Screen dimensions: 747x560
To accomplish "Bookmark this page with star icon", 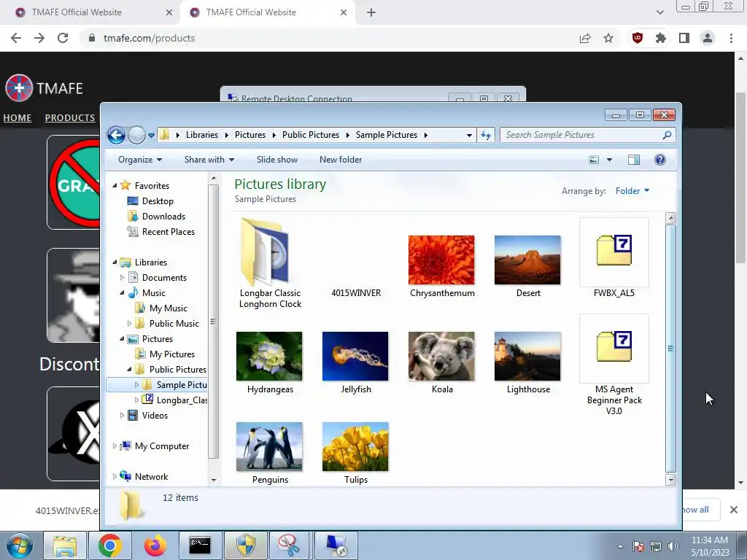I will point(608,38).
